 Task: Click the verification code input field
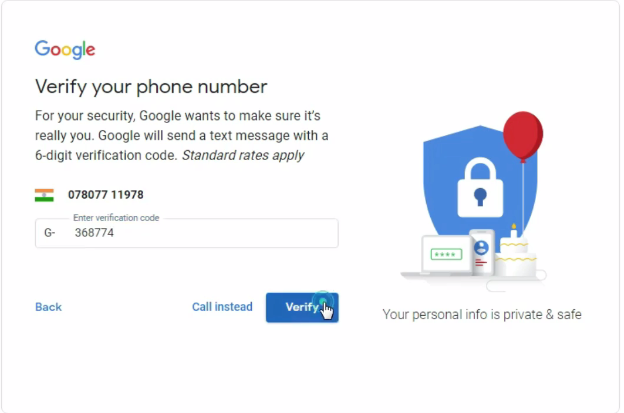click(187, 233)
